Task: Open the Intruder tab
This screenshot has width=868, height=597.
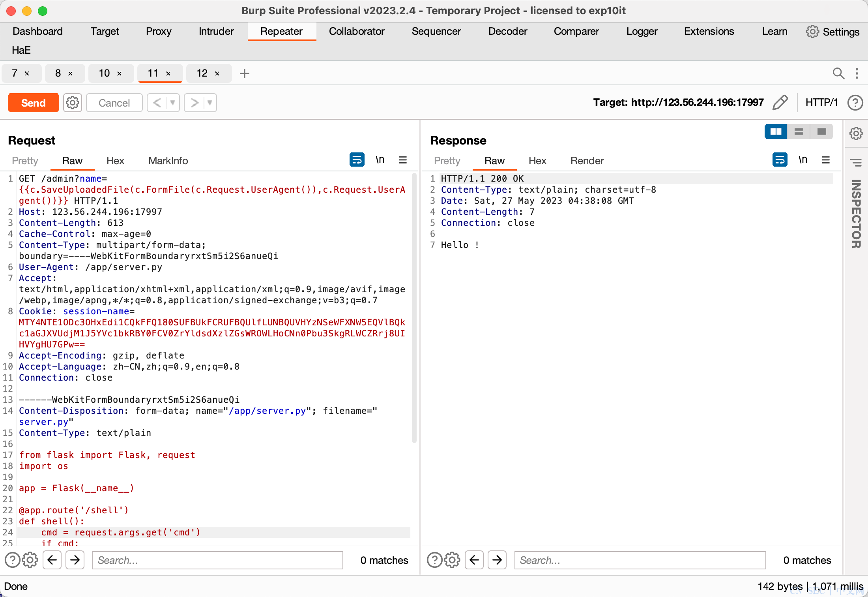Action: pos(216,31)
